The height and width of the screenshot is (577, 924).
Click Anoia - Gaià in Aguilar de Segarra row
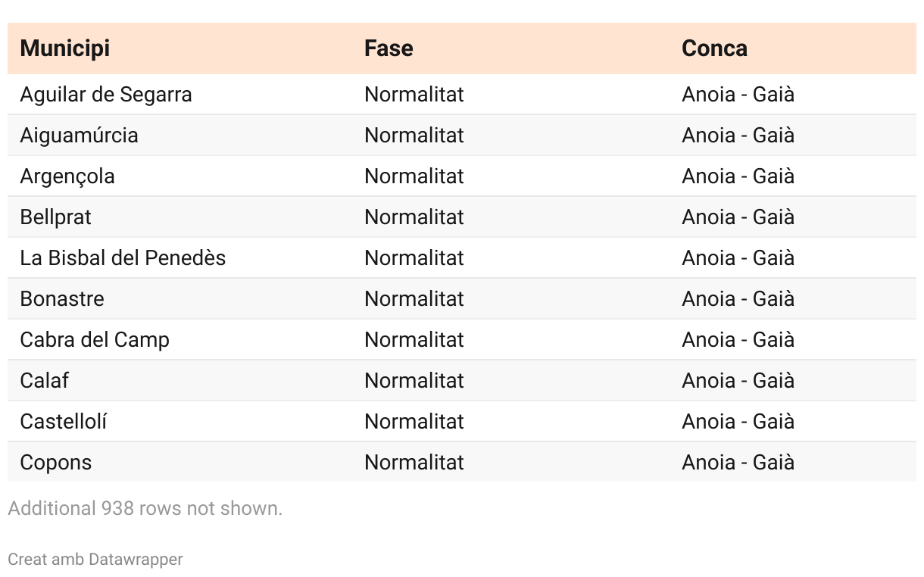tap(738, 95)
